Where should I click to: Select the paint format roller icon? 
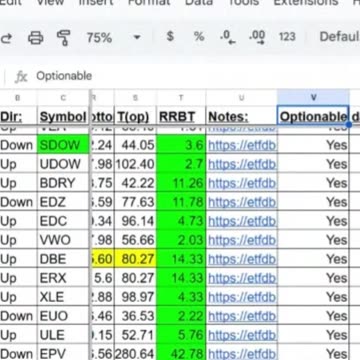(x=63, y=38)
